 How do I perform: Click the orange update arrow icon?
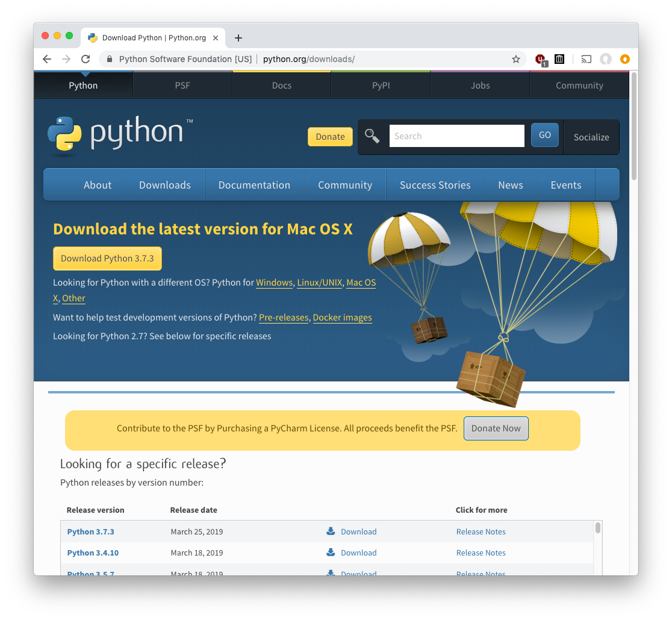point(625,59)
